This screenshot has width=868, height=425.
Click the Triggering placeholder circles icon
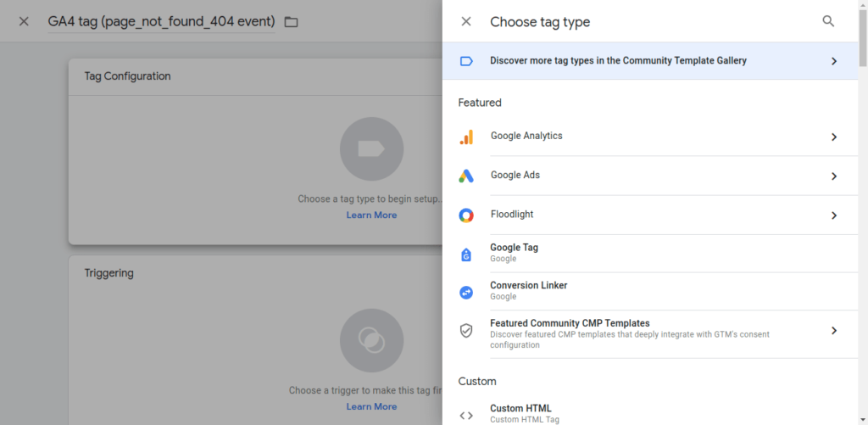[x=371, y=340]
